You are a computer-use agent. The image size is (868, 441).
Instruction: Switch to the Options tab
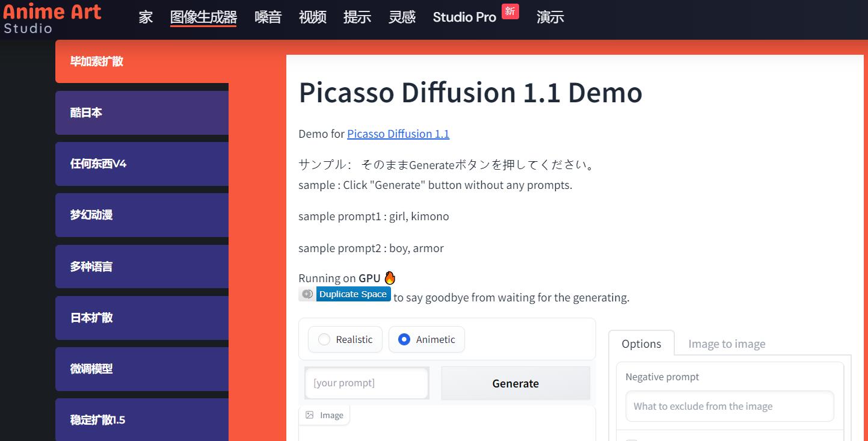pos(641,344)
